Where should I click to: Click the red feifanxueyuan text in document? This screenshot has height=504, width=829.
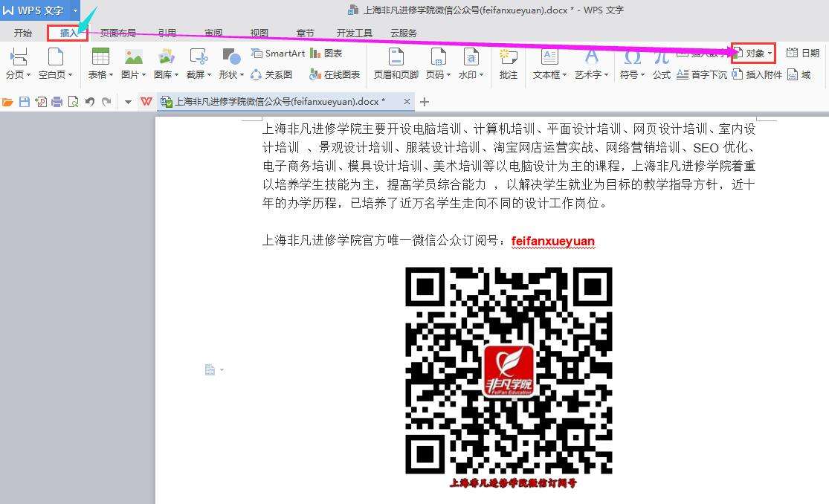[553, 241]
